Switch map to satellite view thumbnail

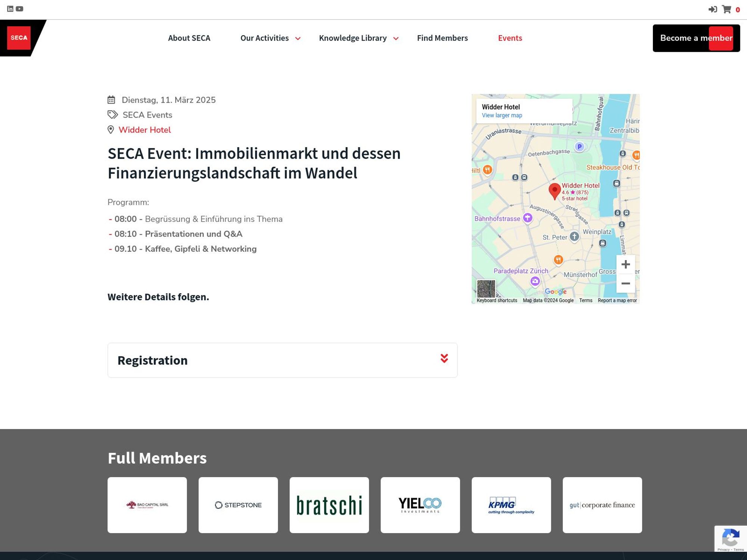486,289
